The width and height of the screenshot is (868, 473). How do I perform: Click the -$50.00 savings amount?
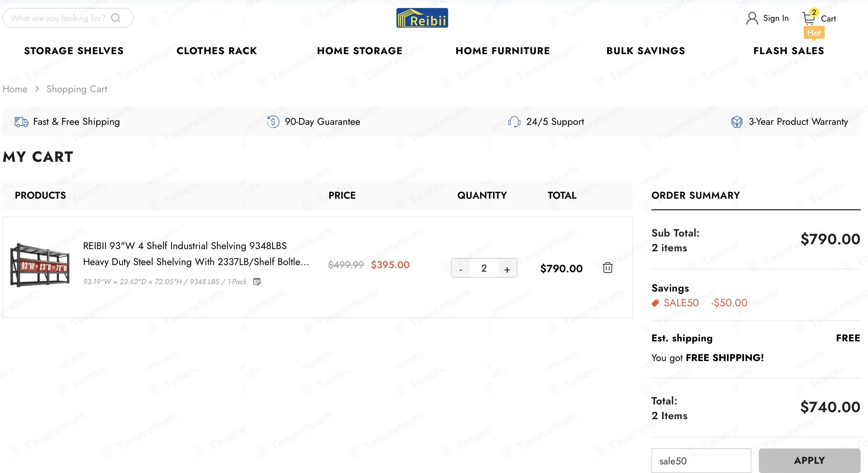729,303
